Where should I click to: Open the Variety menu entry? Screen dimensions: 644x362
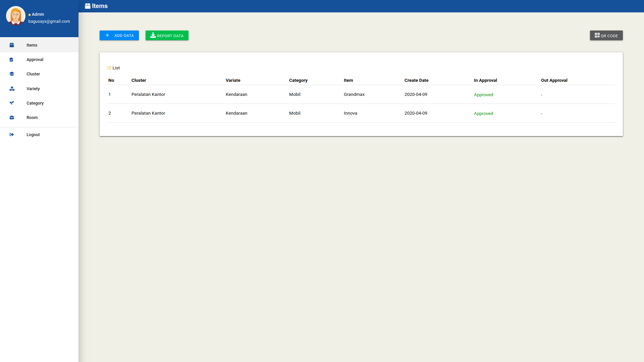(x=33, y=89)
